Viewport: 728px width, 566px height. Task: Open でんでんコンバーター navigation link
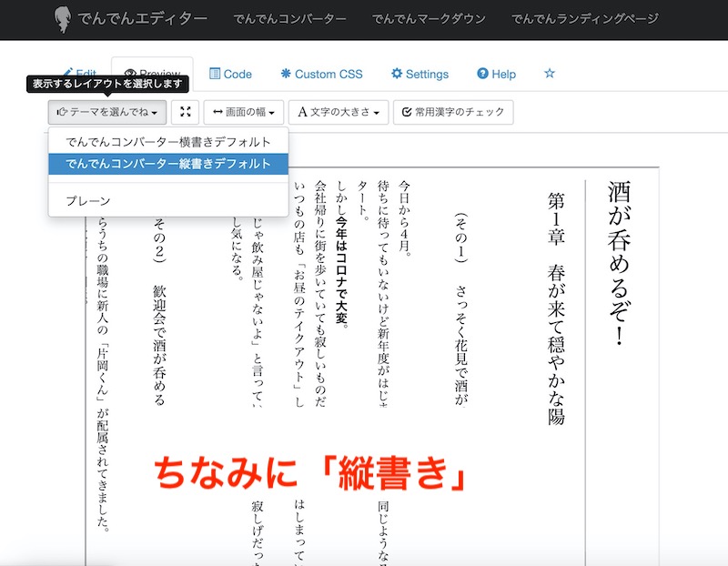(x=289, y=19)
